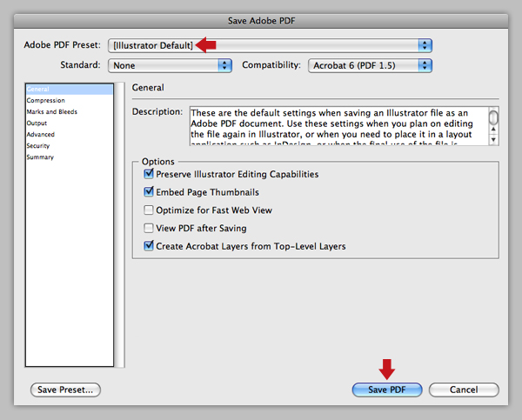Click the description scrollbar down arrow
The height and width of the screenshot is (420, 522).
click(493, 140)
